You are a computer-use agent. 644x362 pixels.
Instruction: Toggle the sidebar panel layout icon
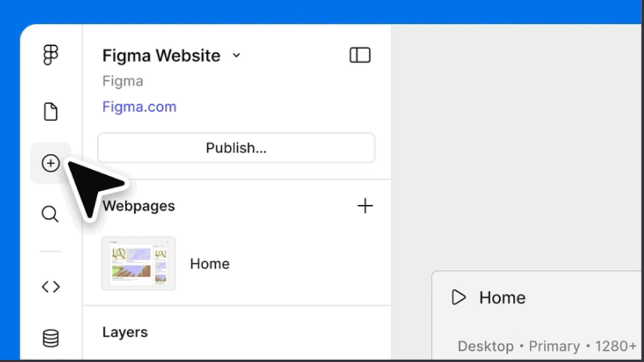point(360,55)
